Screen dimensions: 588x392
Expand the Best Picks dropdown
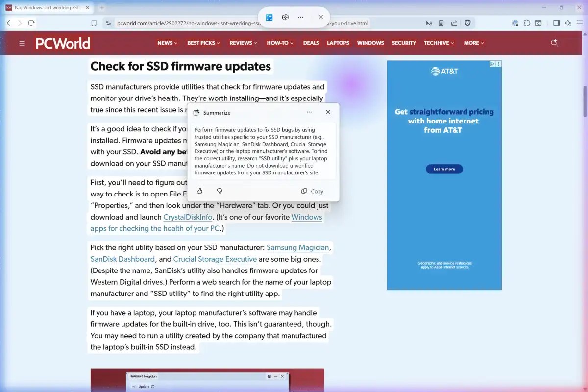(203, 43)
